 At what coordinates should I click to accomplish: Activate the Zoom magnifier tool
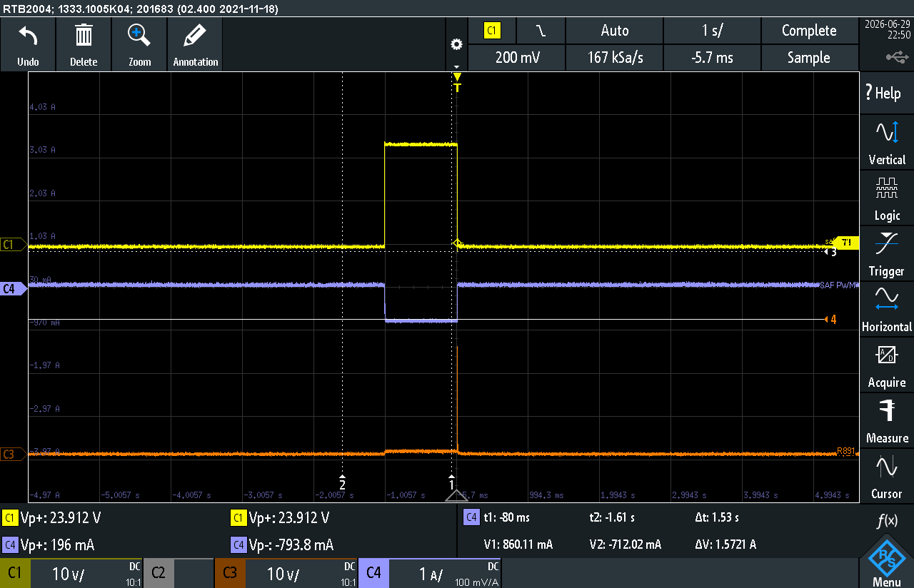tap(139, 35)
